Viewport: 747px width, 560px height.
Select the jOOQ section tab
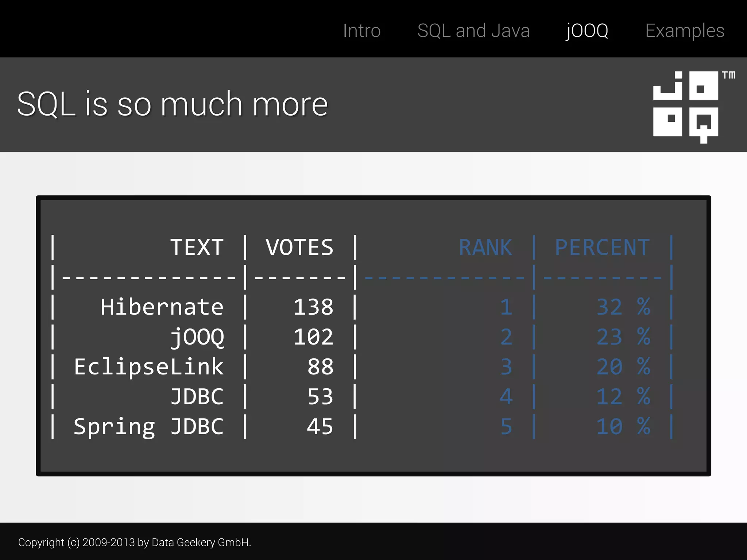pyautogui.click(x=587, y=31)
